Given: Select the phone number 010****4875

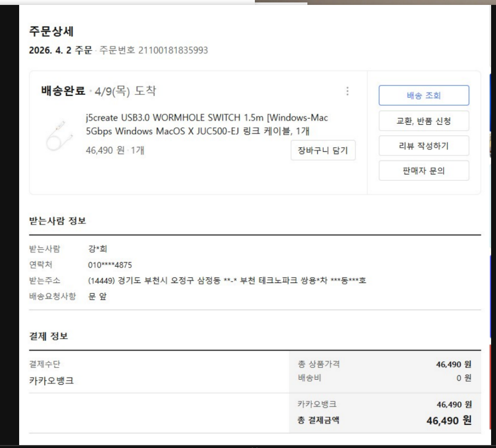Looking at the screenshot, I should (110, 265).
